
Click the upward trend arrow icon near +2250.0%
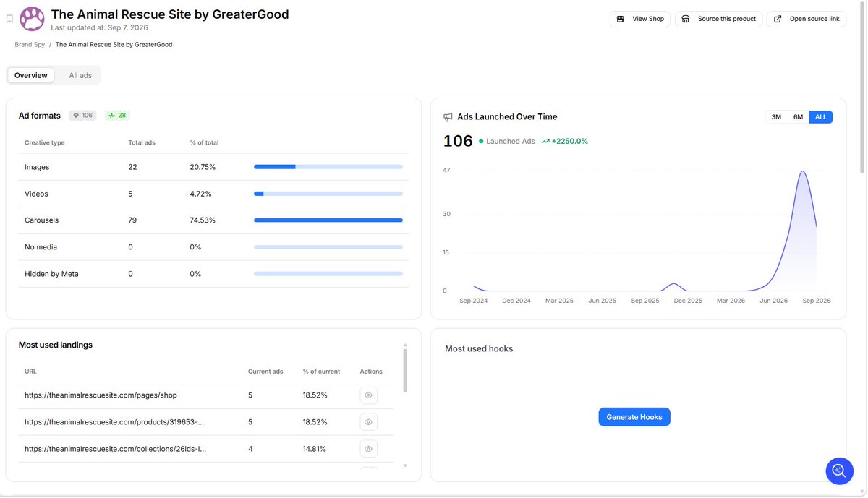point(545,142)
